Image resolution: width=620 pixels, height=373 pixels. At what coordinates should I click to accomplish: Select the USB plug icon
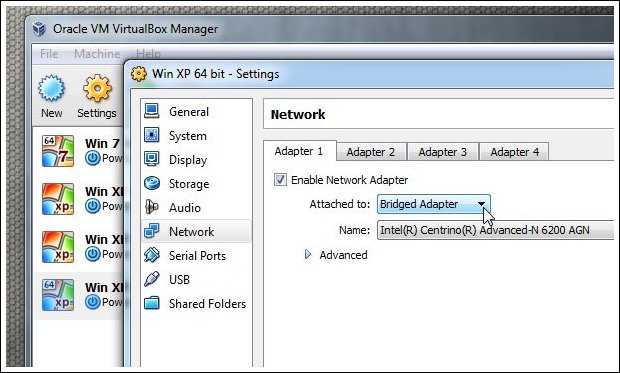point(151,279)
